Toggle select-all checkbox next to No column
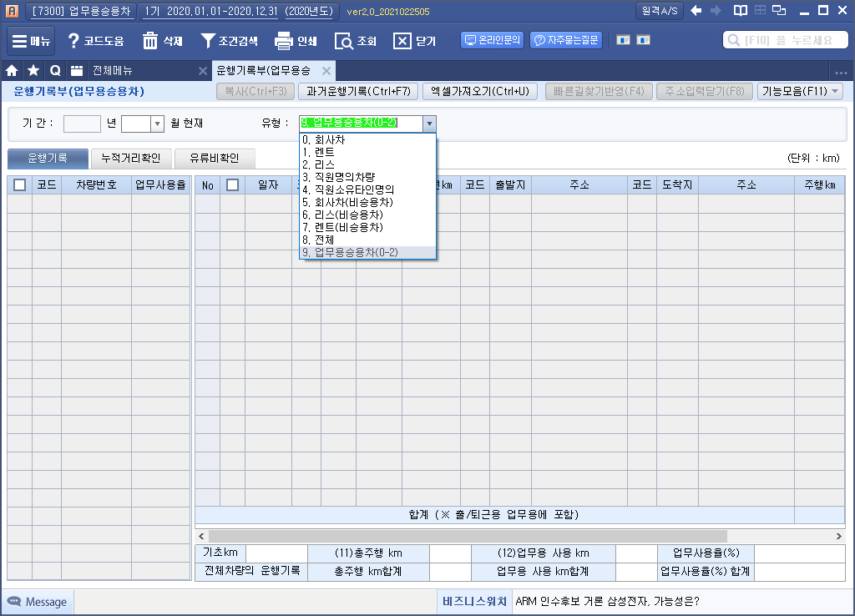 tap(232, 184)
